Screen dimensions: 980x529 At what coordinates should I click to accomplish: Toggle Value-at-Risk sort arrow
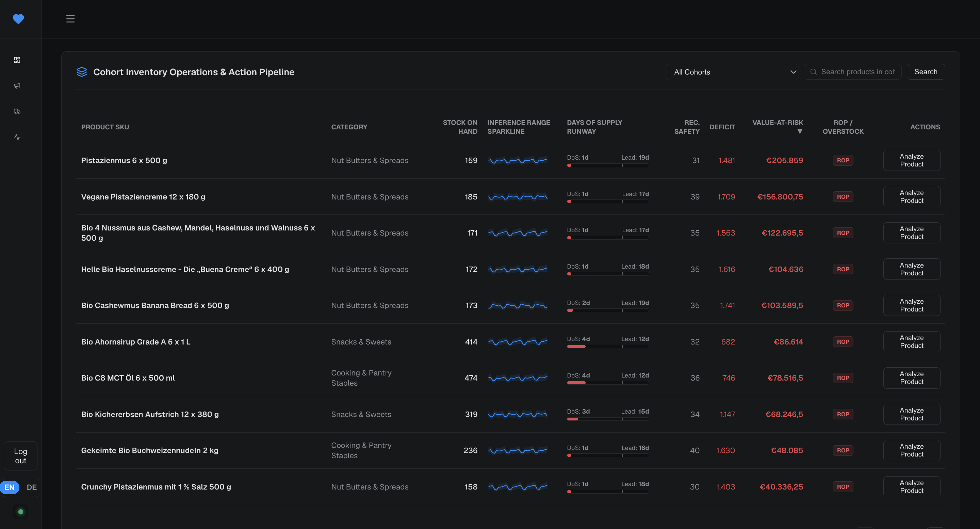(x=800, y=131)
